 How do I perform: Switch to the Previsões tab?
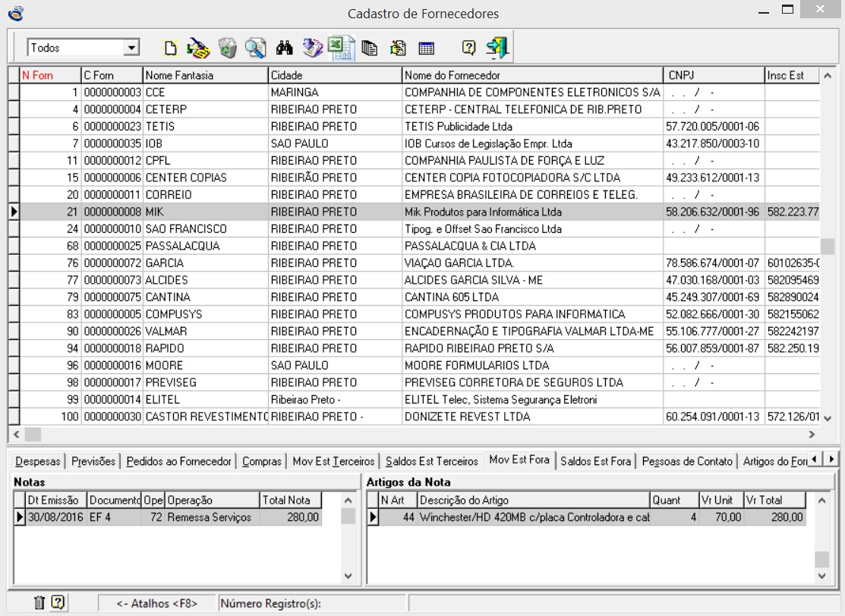click(93, 461)
